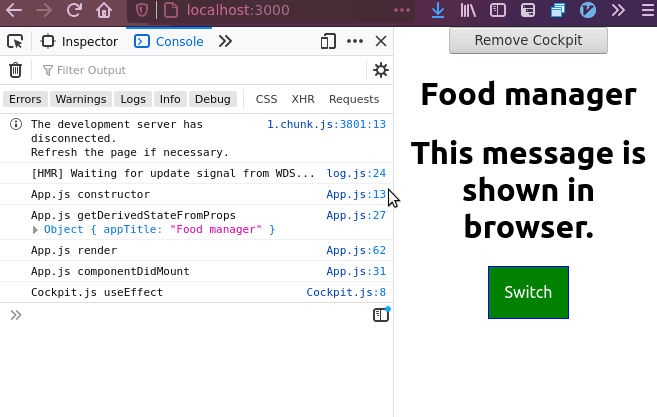Toggle the Info filter
The image size is (657, 417).
[170, 99]
